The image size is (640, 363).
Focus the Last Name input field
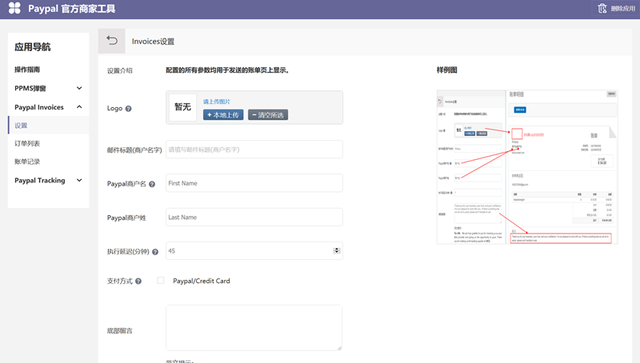pos(254,217)
